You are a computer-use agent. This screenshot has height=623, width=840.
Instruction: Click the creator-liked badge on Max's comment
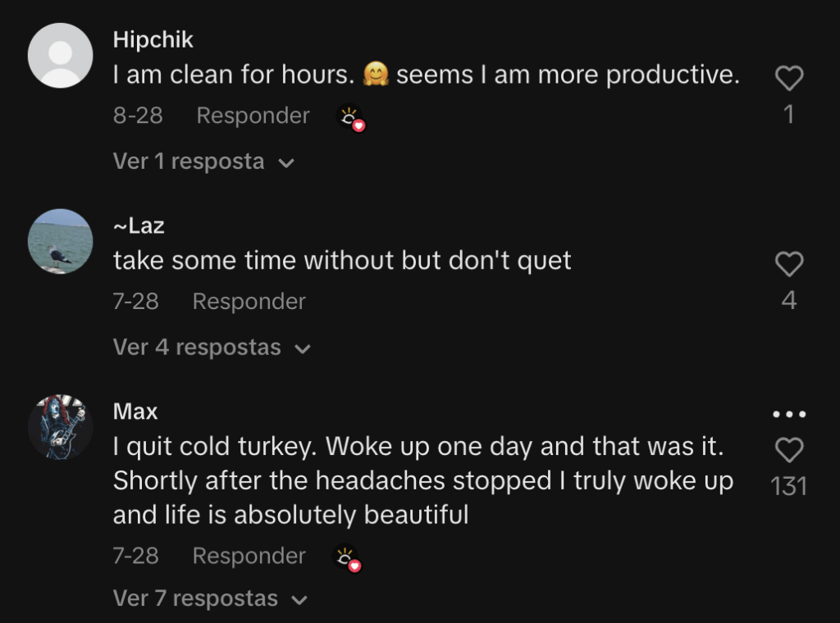347,558
